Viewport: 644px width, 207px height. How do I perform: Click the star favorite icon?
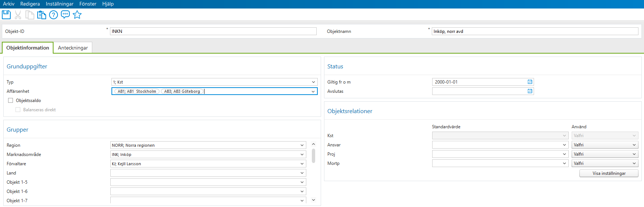click(77, 15)
